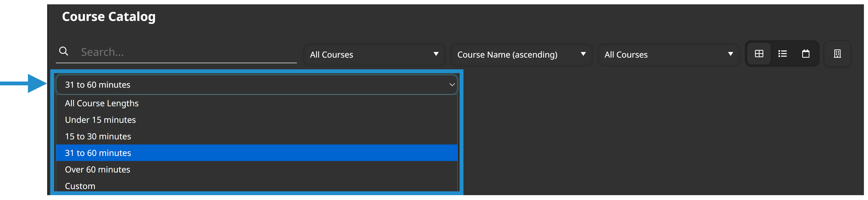Click the triangle arrow on the Course Name sort dropdown

coord(583,54)
